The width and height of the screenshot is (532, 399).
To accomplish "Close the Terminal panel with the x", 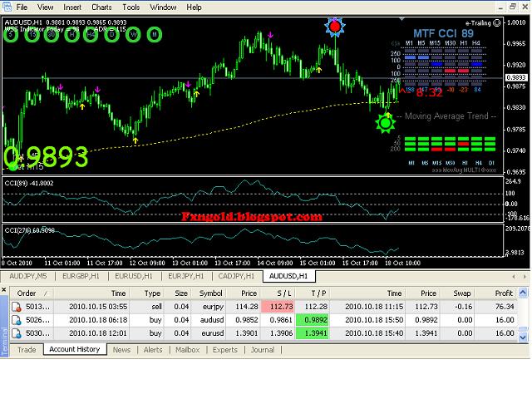I will 3,290.
